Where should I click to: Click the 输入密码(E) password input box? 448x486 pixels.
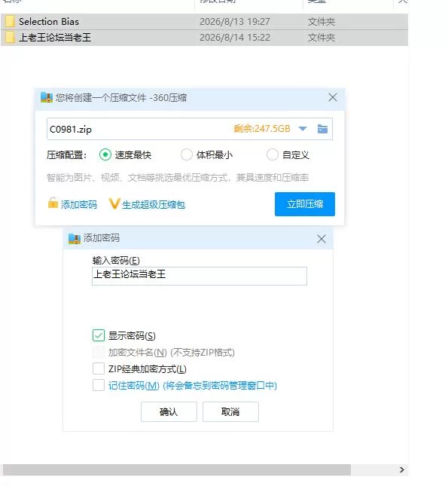[x=200, y=276]
